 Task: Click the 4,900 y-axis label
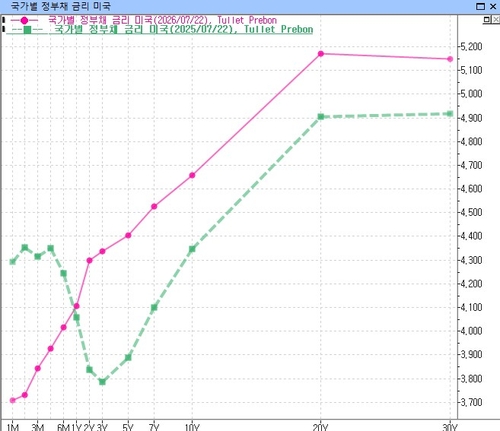471,118
